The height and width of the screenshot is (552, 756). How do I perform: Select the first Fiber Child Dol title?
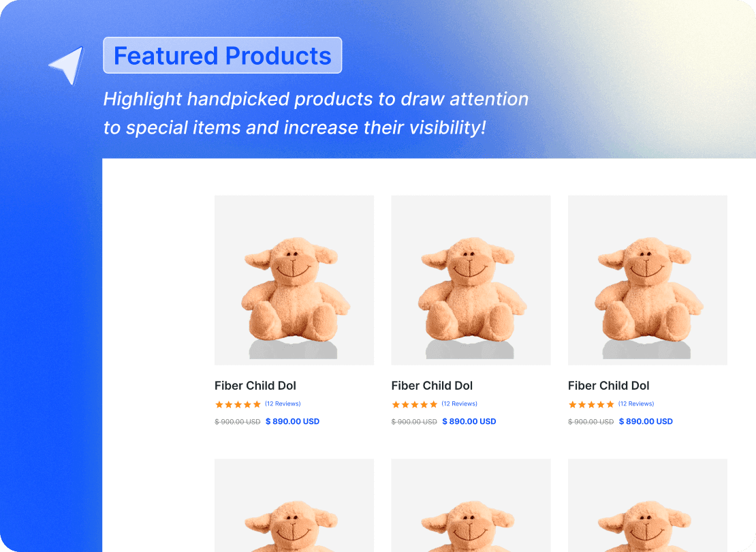click(255, 386)
